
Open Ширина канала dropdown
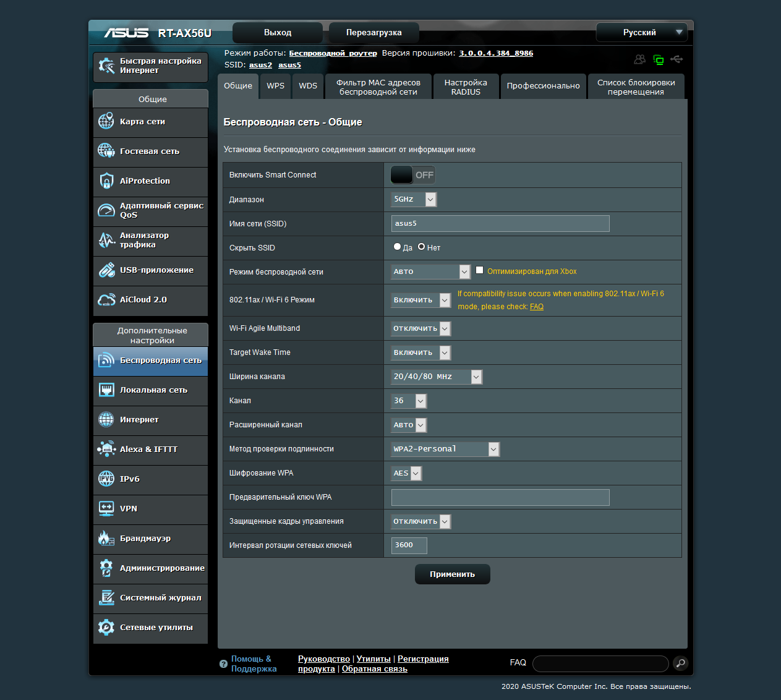click(437, 377)
